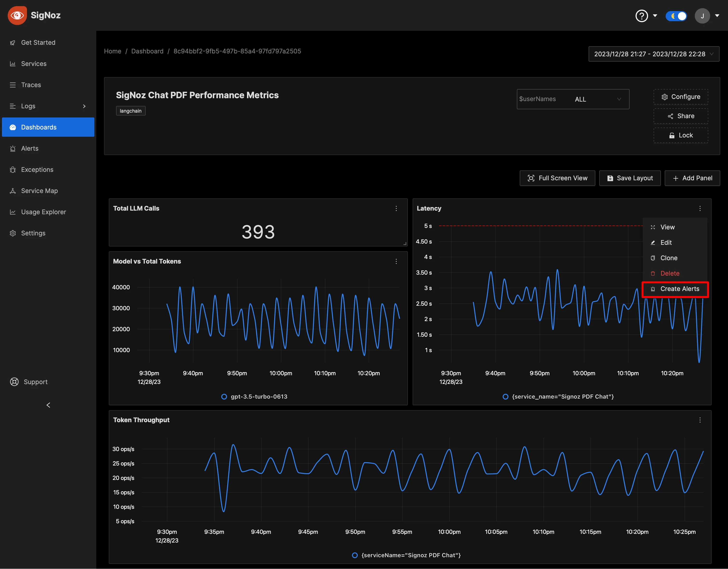
Task: Select Delete in the panel menu
Action: pyautogui.click(x=675, y=273)
